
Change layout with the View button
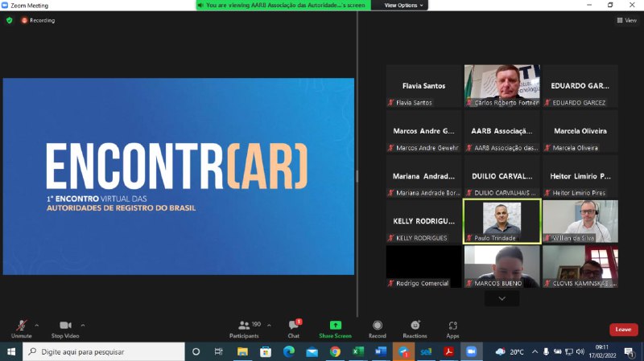pos(625,20)
